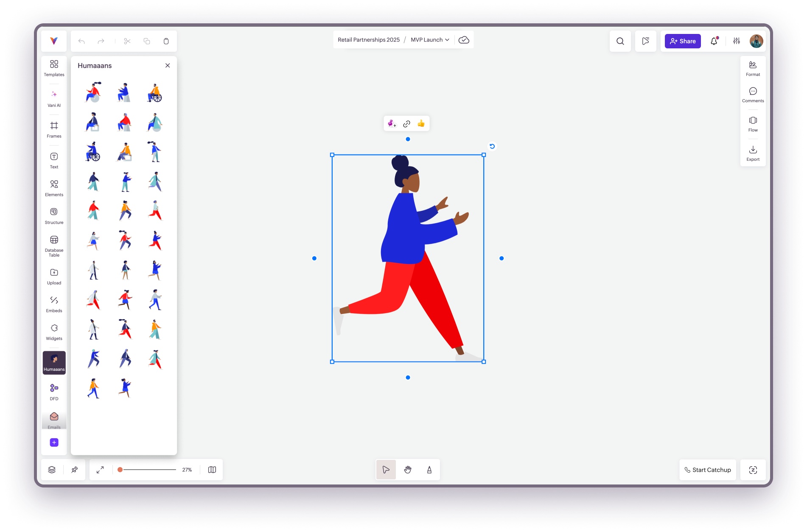Click the zoom slider handle

(120, 470)
